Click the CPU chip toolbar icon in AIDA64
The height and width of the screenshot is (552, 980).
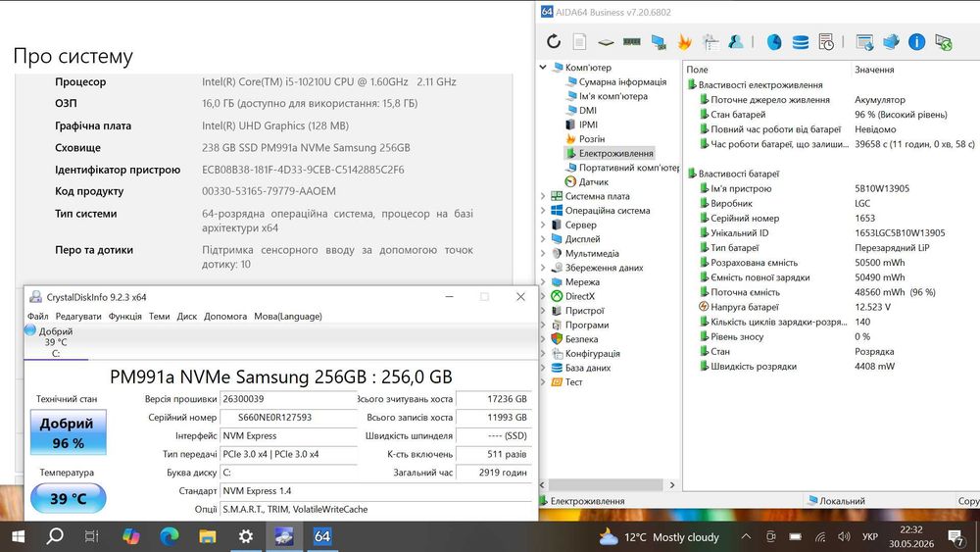click(606, 42)
